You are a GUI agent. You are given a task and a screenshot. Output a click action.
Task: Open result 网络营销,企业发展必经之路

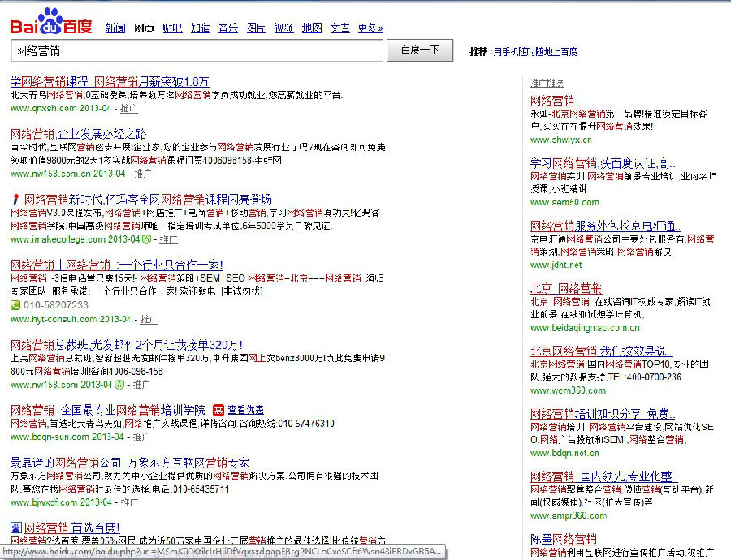(x=78, y=134)
